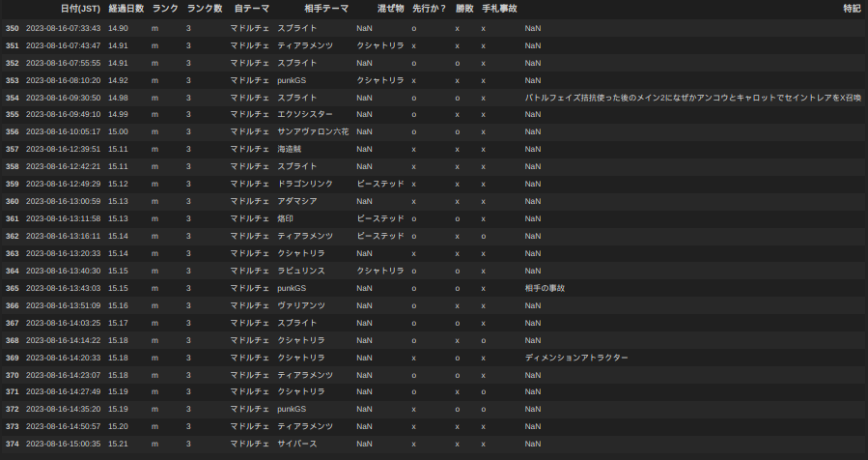
Task: Click the 相手テーマ column header
Action: 326,9
